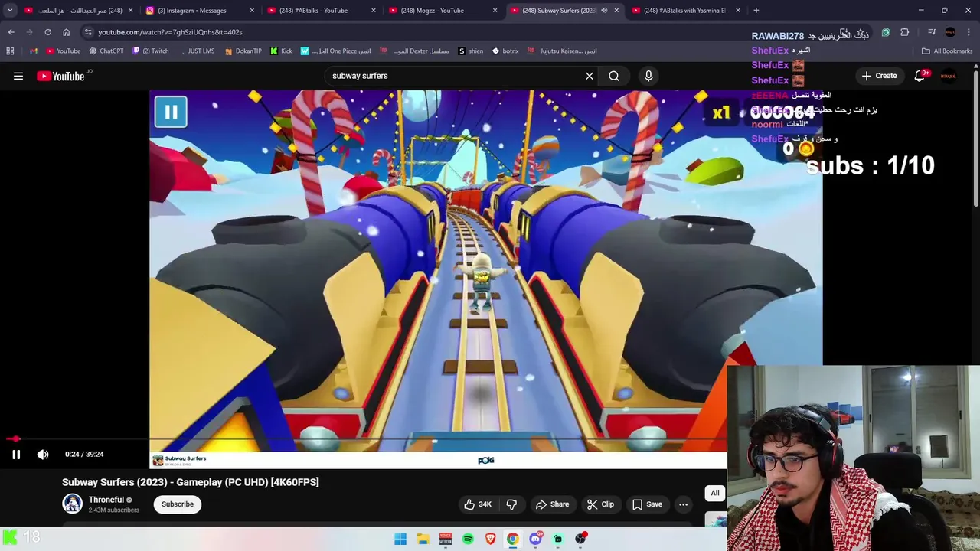Mute the Subway Surfers tab audio icon
Screen dimensions: 980x551
604,11
